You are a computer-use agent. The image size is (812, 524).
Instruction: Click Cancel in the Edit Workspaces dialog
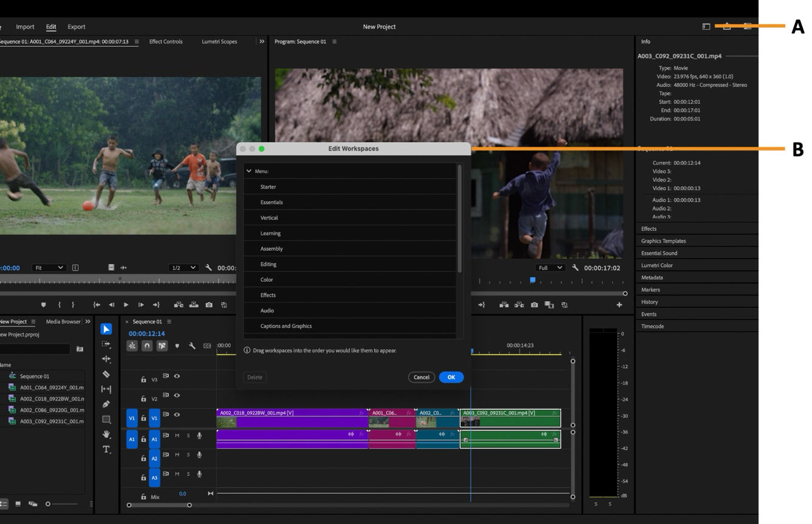(421, 377)
